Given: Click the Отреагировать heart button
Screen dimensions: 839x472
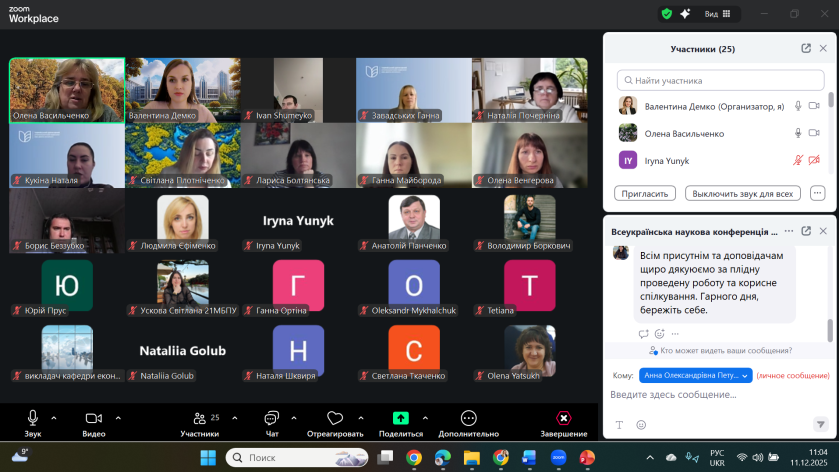Looking at the screenshot, I should 335,423.
